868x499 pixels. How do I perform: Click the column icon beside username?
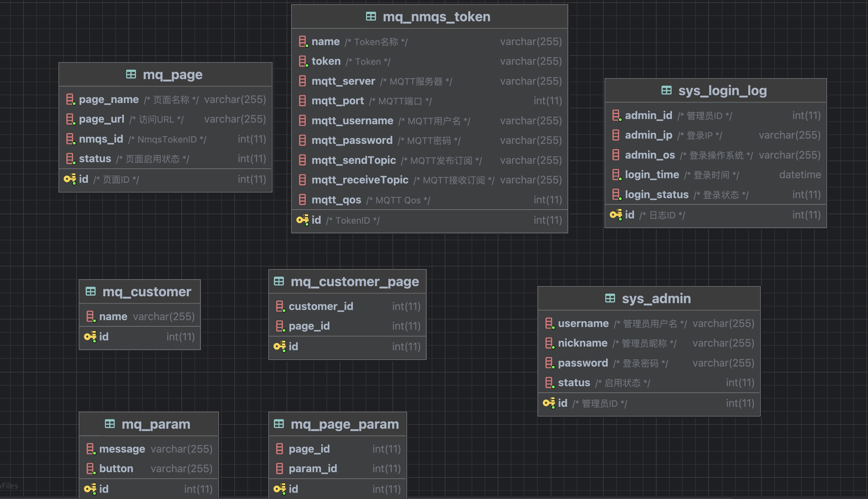(550, 323)
